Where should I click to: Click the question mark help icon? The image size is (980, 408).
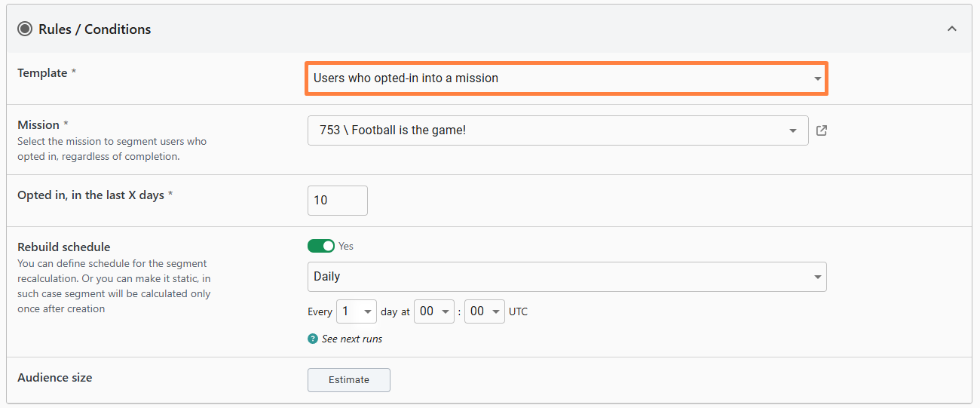pyautogui.click(x=313, y=339)
